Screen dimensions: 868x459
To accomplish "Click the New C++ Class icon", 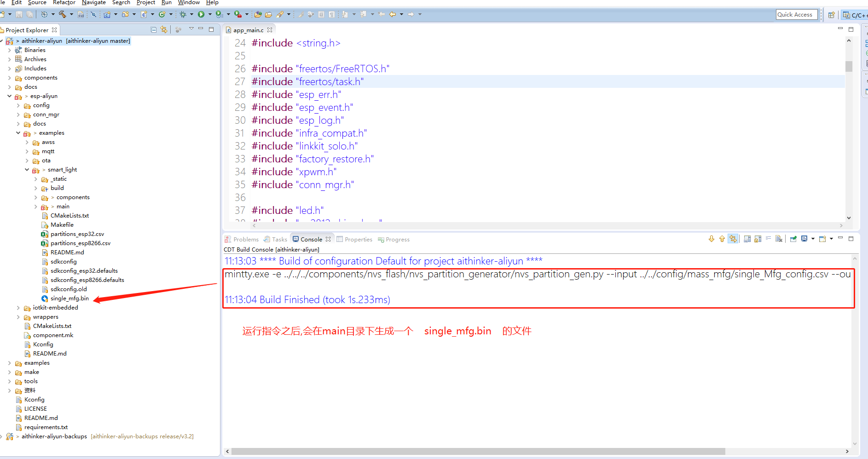I will 162,14.
